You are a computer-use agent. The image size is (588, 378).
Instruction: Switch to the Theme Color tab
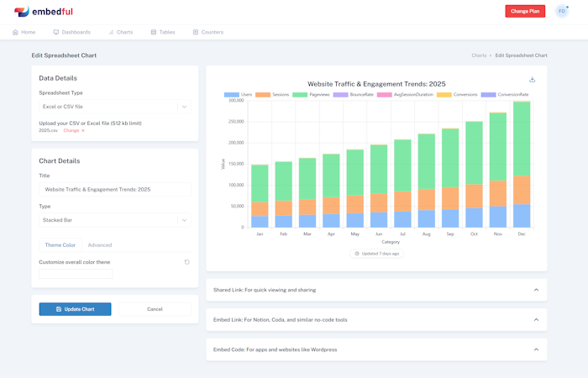point(60,245)
